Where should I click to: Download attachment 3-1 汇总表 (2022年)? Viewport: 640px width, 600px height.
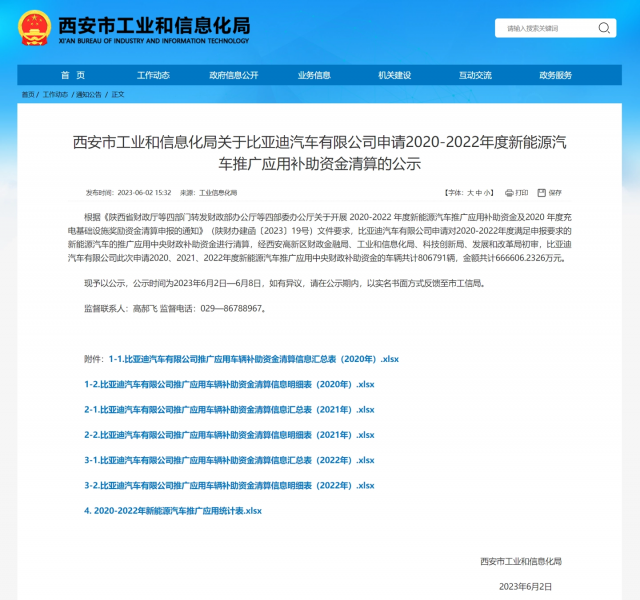[x=229, y=460]
